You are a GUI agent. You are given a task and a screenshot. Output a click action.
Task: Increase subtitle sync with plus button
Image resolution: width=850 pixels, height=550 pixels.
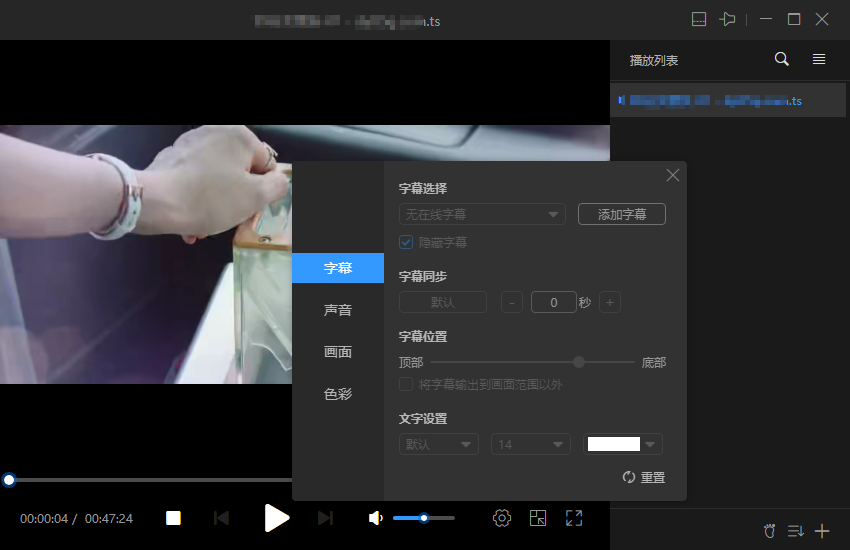click(609, 302)
